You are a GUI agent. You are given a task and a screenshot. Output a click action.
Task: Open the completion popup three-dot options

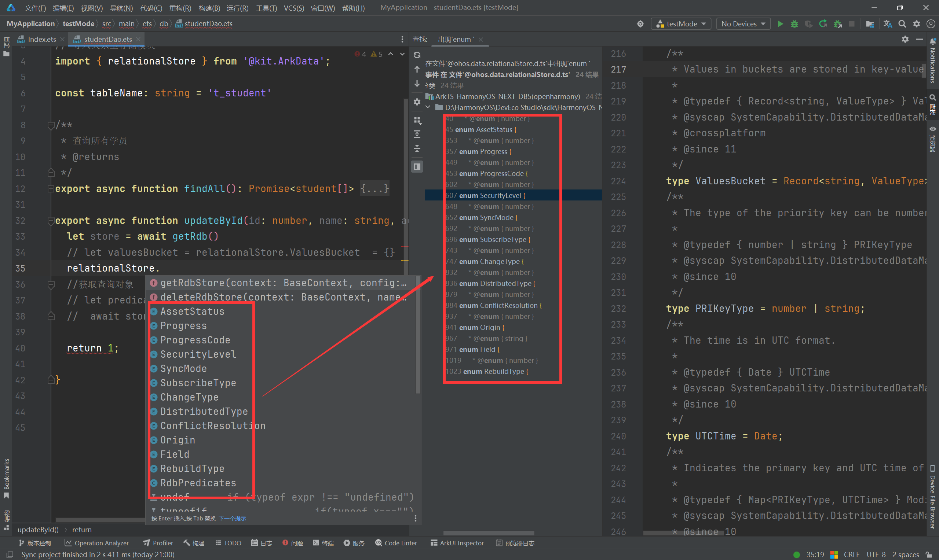tap(415, 518)
